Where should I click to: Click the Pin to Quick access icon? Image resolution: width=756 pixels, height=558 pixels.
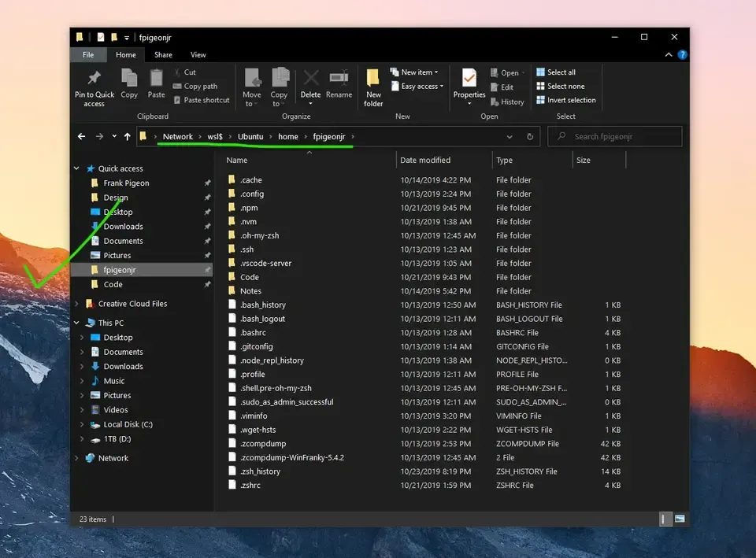(x=94, y=79)
